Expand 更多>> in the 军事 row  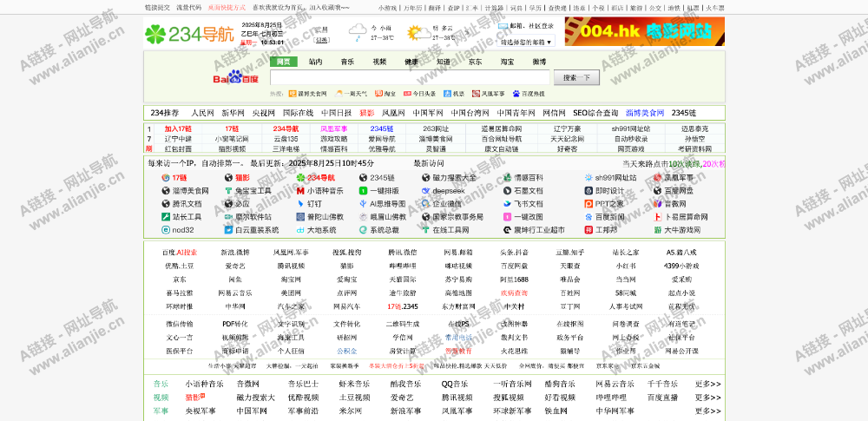click(x=708, y=411)
